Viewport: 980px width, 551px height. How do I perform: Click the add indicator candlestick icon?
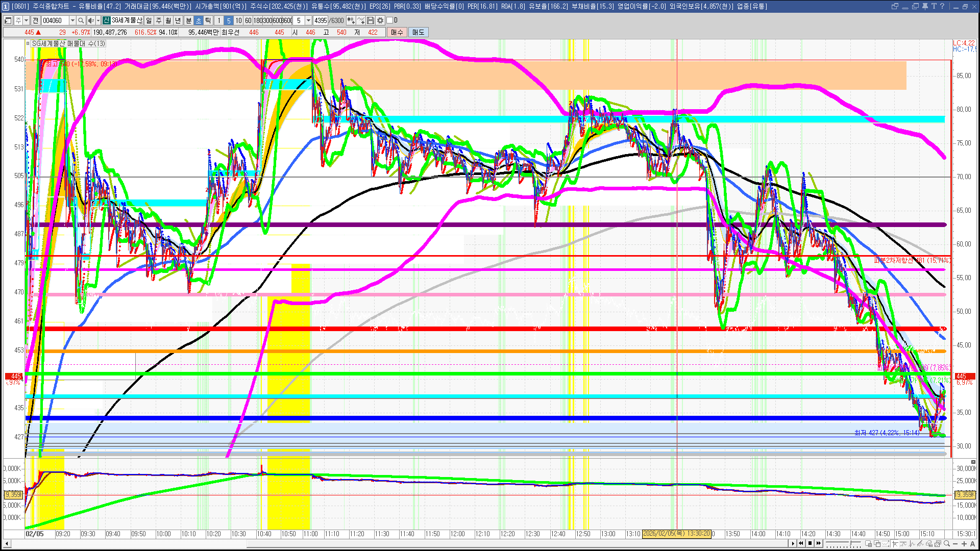(351, 20)
